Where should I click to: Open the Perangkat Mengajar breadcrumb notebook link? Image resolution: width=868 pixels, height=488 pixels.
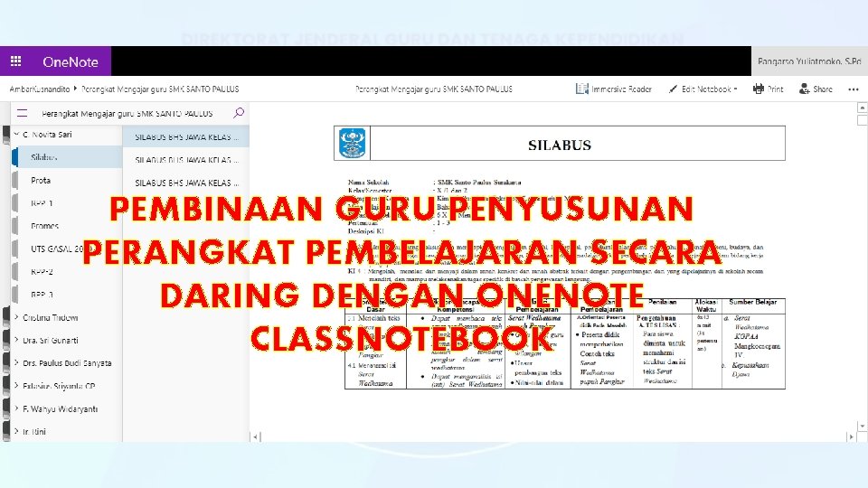160,89
